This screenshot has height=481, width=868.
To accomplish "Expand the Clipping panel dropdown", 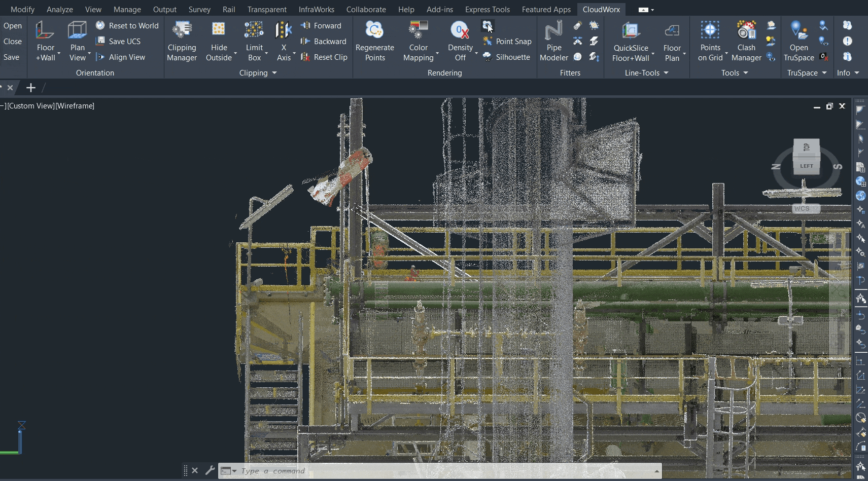I will (274, 73).
